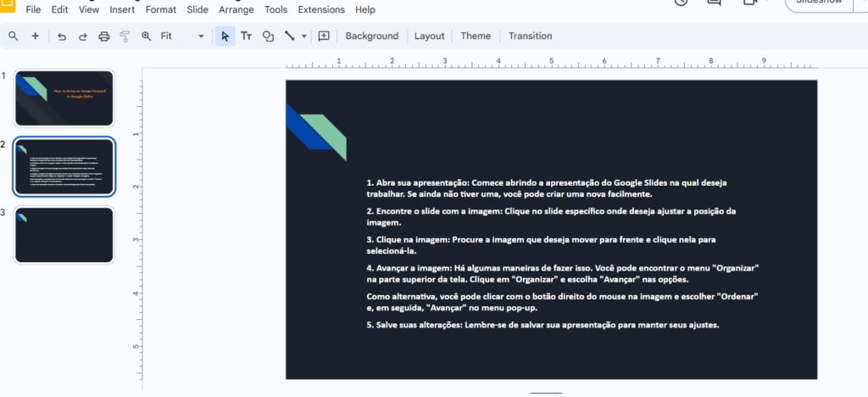Open the Fit zoom level dropdown
The height and width of the screenshot is (397, 868).
(182, 36)
